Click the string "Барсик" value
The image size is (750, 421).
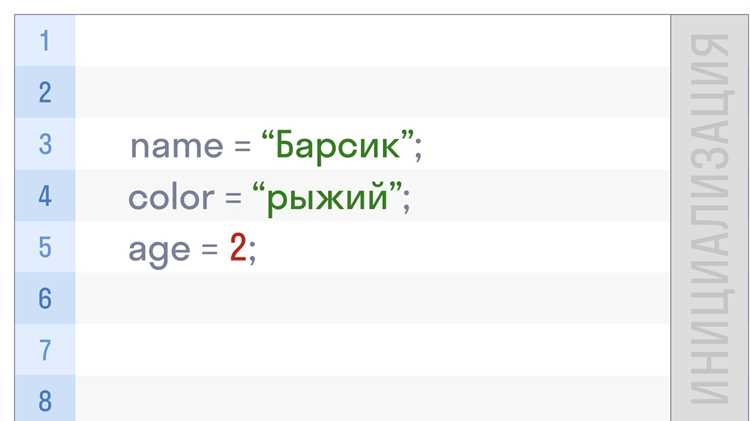[337, 145]
